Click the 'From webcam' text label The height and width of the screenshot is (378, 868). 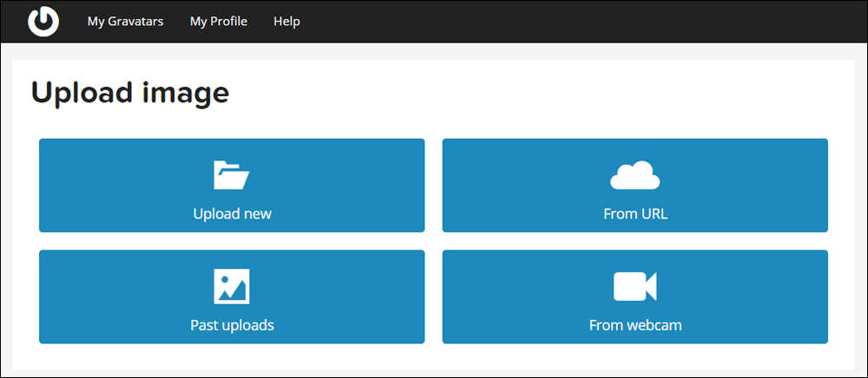click(635, 325)
